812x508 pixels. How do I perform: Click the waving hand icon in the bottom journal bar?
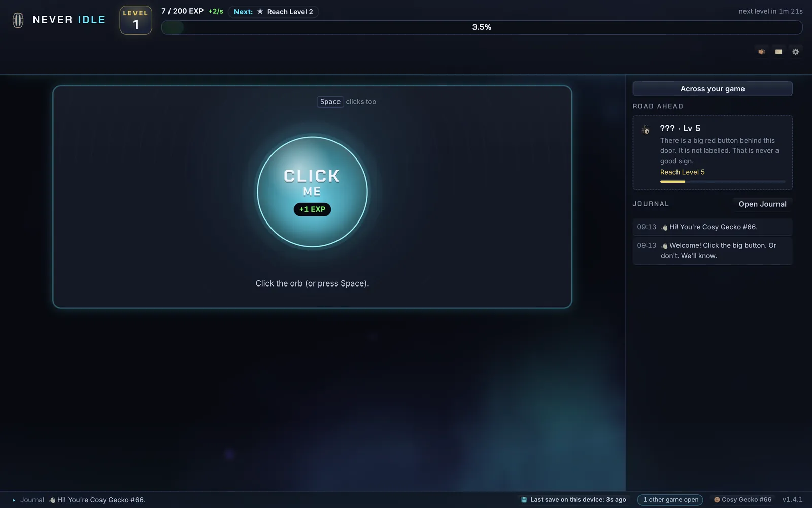[52, 500]
